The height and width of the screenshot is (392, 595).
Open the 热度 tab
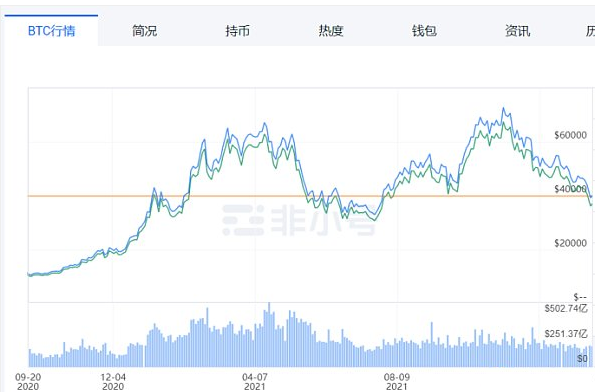(331, 31)
